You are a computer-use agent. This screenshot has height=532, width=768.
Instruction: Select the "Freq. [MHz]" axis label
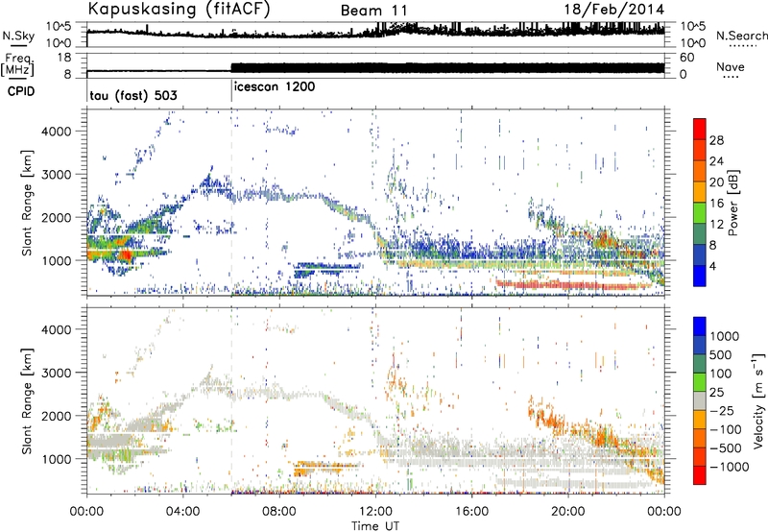click(x=17, y=65)
